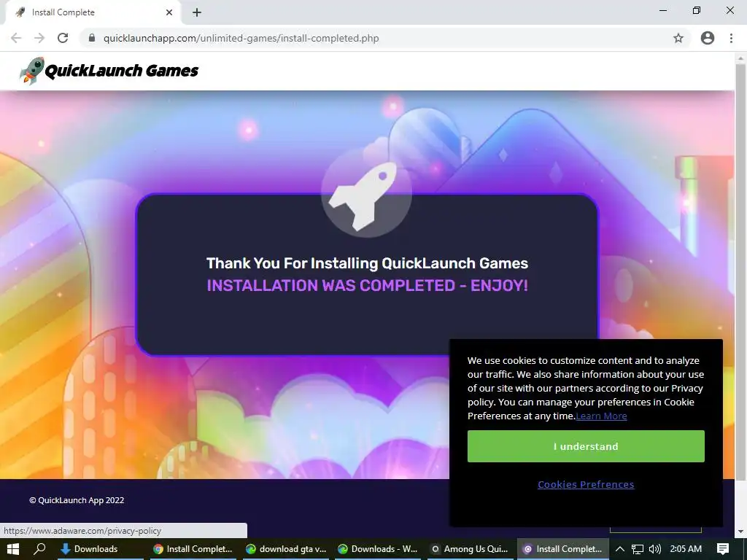Screen dimensions: 747x560
Task: Click the volume speaker tray icon
Action: click(655, 549)
